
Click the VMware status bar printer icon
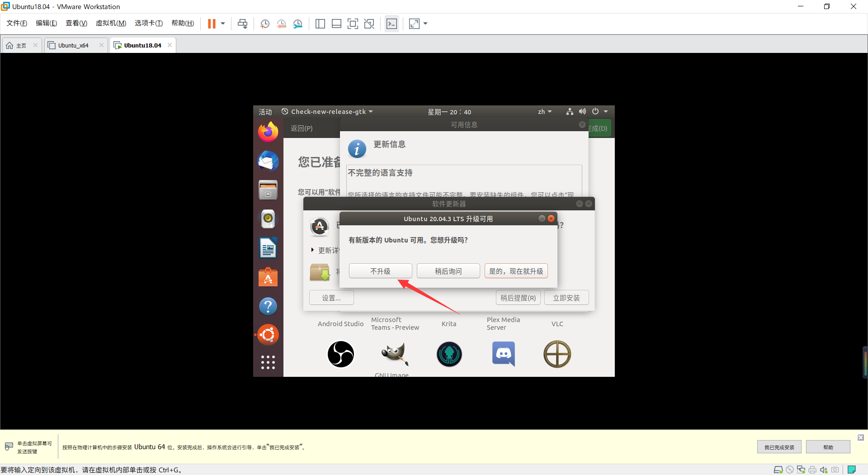coord(812,470)
